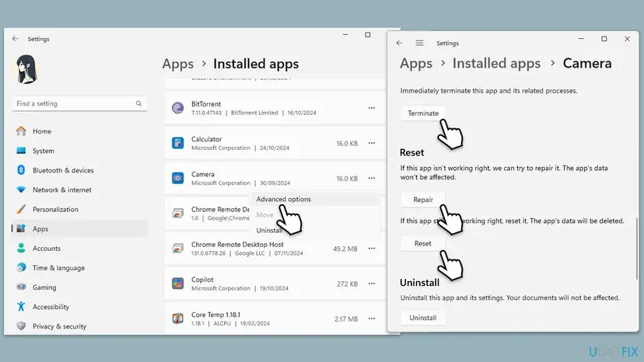
Task: Open Accounts settings
Action: click(79, 249)
